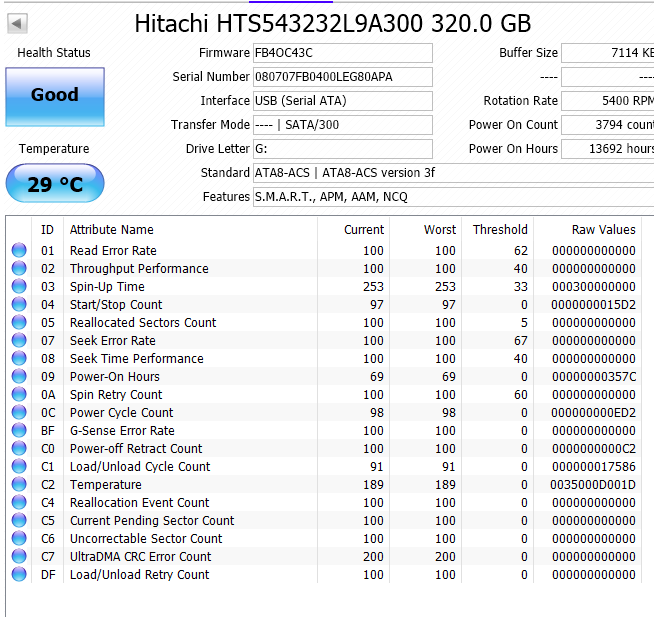654x617 pixels.
Task: Select the Reallocated Sectors Count attribute name
Action: tap(143, 322)
